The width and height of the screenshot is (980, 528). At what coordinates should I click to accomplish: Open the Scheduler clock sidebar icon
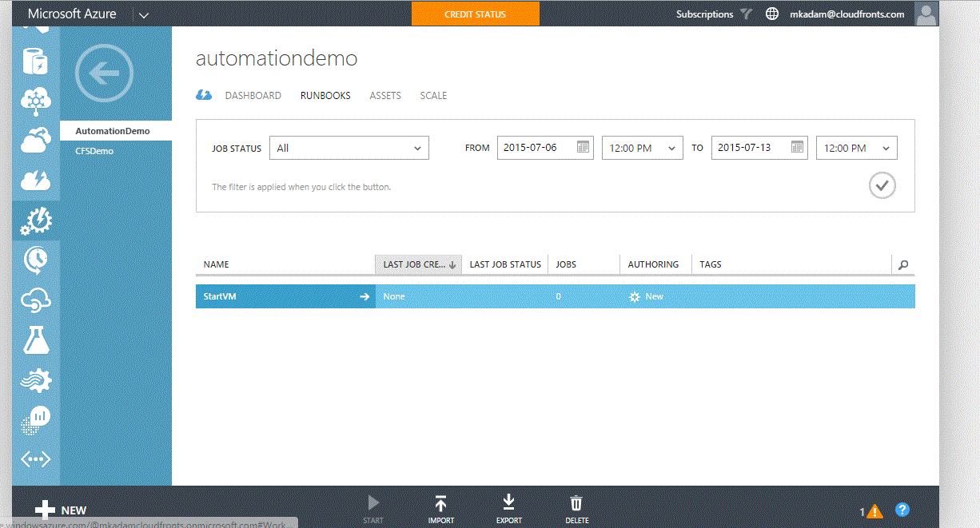(35, 260)
